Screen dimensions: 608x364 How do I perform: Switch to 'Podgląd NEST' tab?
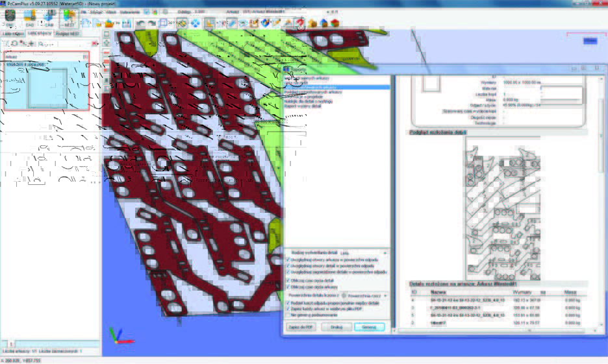click(x=67, y=34)
